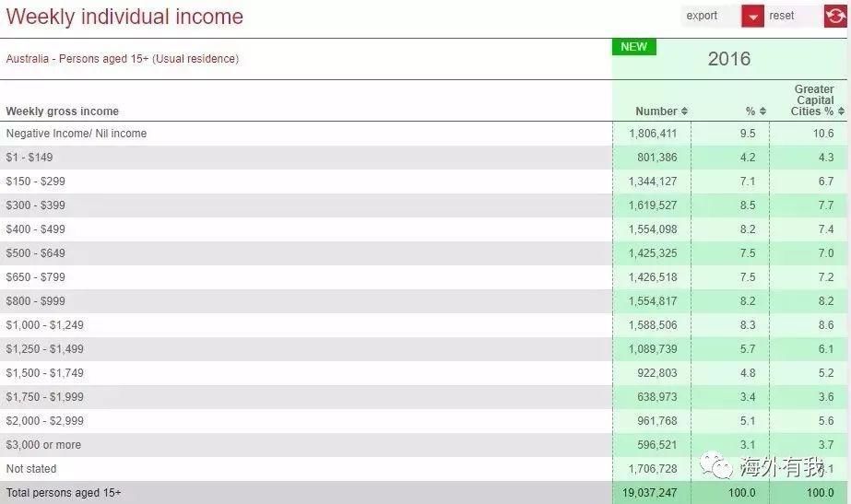Viewport: 851px width, 504px height.
Task: Click the Weekly individual income title
Action: (x=124, y=17)
